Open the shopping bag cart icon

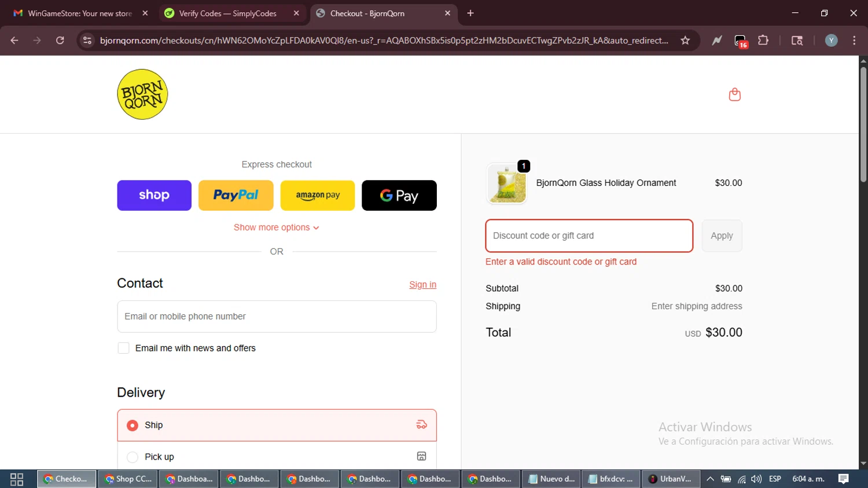tap(734, 94)
